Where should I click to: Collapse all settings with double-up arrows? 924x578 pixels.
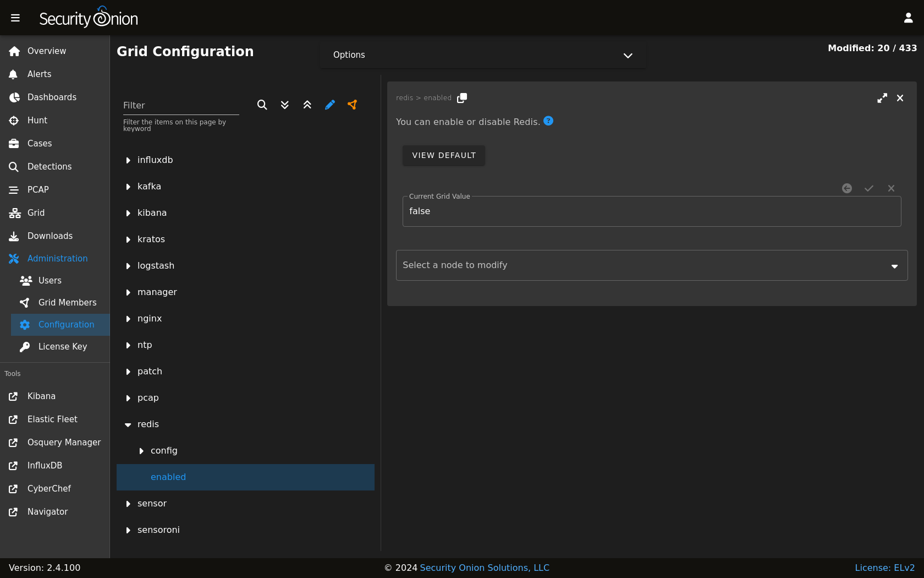(x=307, y=105)
